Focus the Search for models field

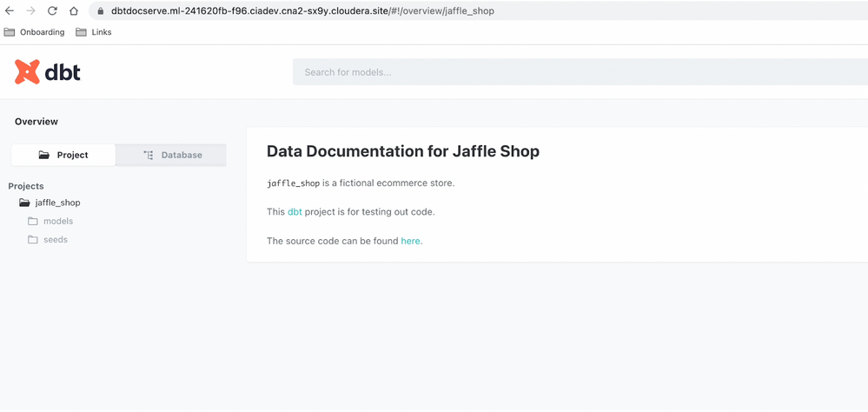[x=580, y=72]
